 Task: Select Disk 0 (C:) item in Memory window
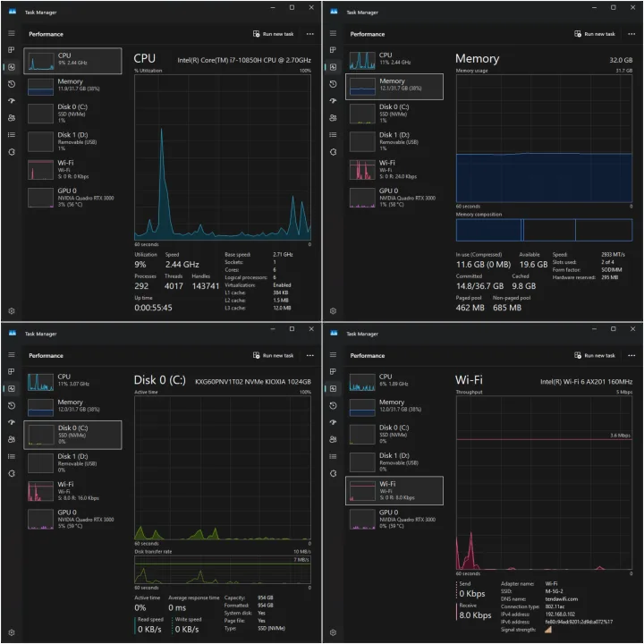[x=394, y=114]
